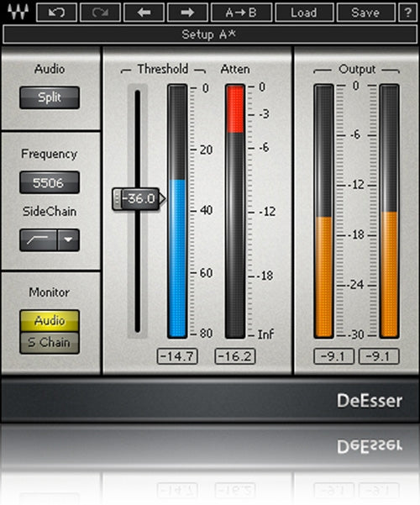Reset the left output peak readout -9.1
The image size is (420, 505).
333,356
